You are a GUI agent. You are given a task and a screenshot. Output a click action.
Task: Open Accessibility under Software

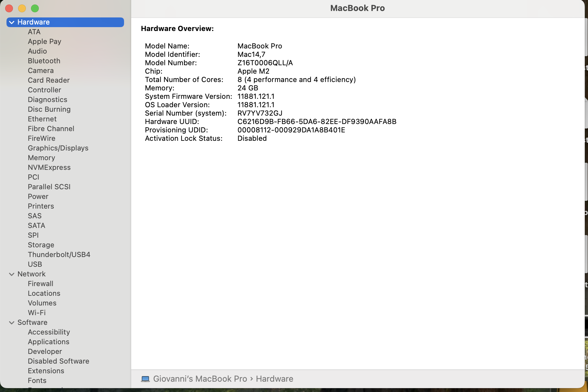click(49, 332)
